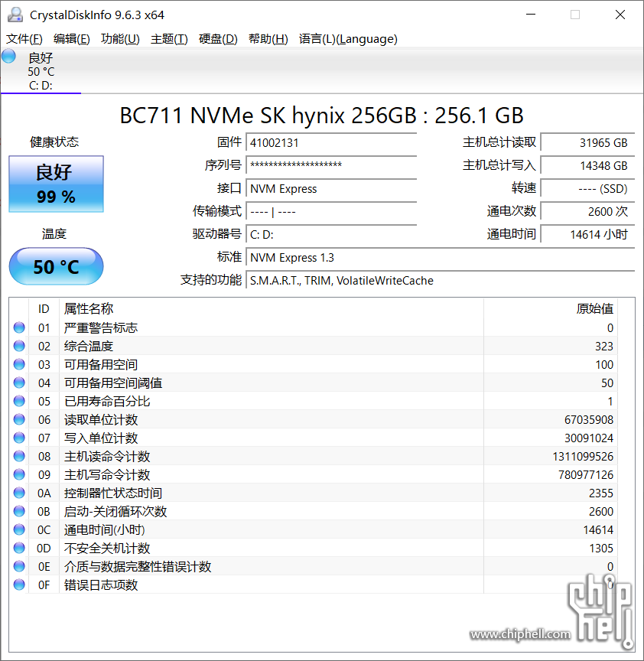Click the power-on hours value 14614 小时

[587, 234]
